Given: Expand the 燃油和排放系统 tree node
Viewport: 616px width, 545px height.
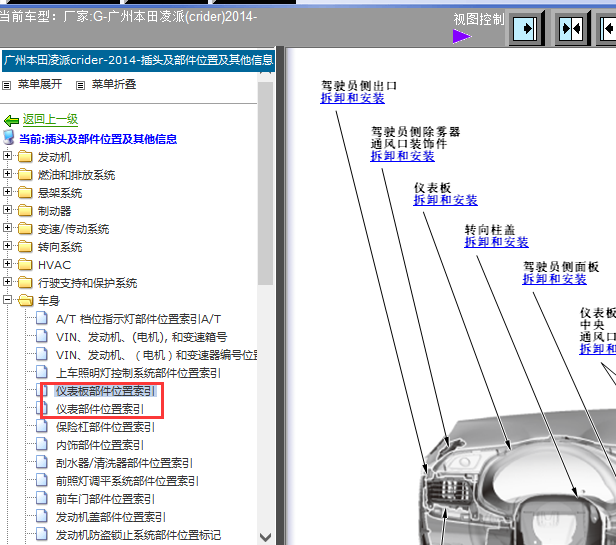Looking at the screenshot, I should click(x=7, y=173).
